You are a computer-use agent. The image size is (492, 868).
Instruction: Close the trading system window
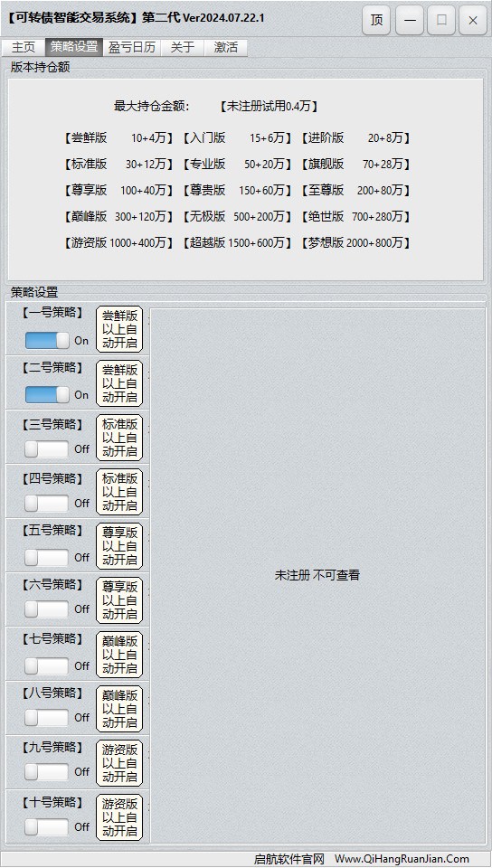(x=473, y=21)
